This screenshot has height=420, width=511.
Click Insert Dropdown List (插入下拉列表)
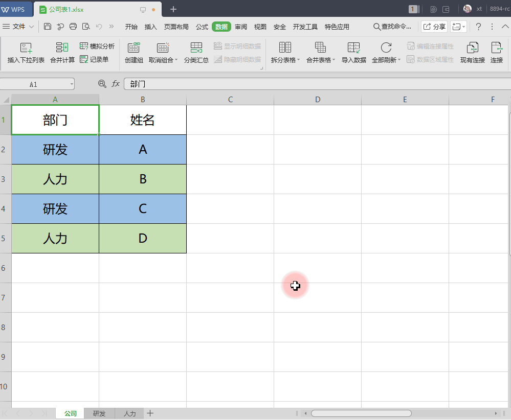pos(26,53)
